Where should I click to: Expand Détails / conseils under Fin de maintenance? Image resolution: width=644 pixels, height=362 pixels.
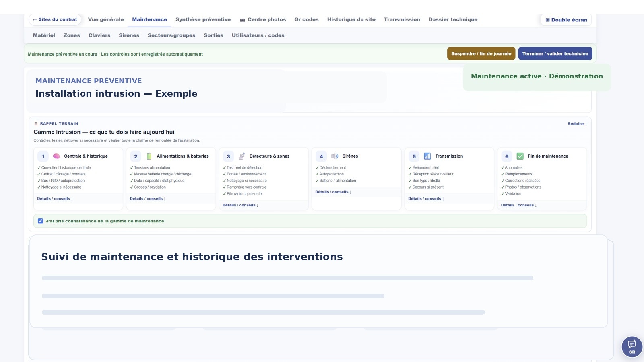[x=519, y=205]
